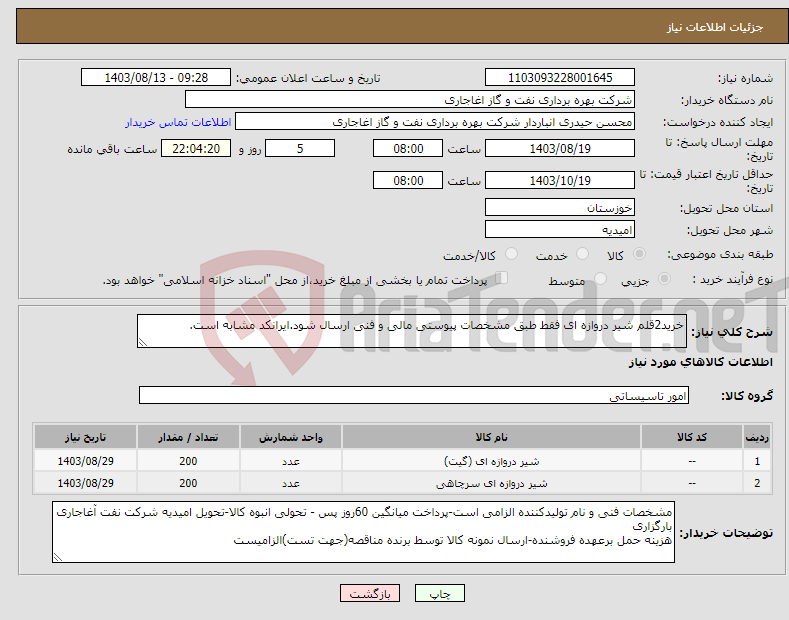Click the delivery province field خوزستان
This screenshot has width=789, height=620.
coord(560,207)
